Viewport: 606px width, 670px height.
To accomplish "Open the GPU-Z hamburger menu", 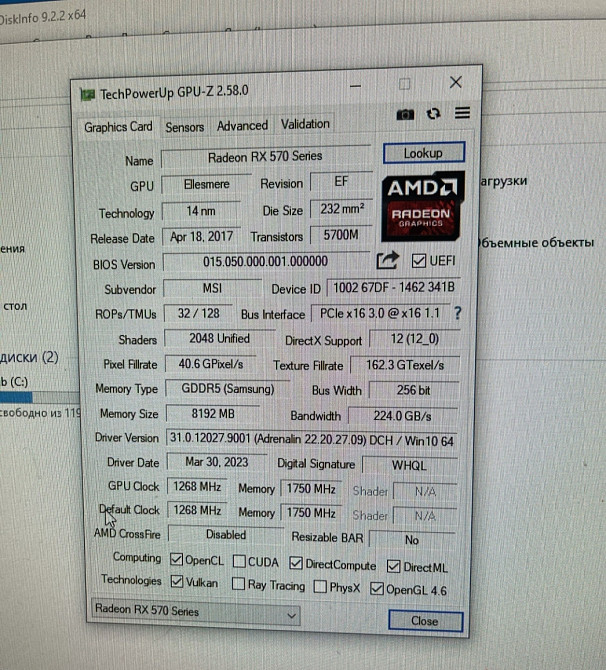I will coord(462,113).
